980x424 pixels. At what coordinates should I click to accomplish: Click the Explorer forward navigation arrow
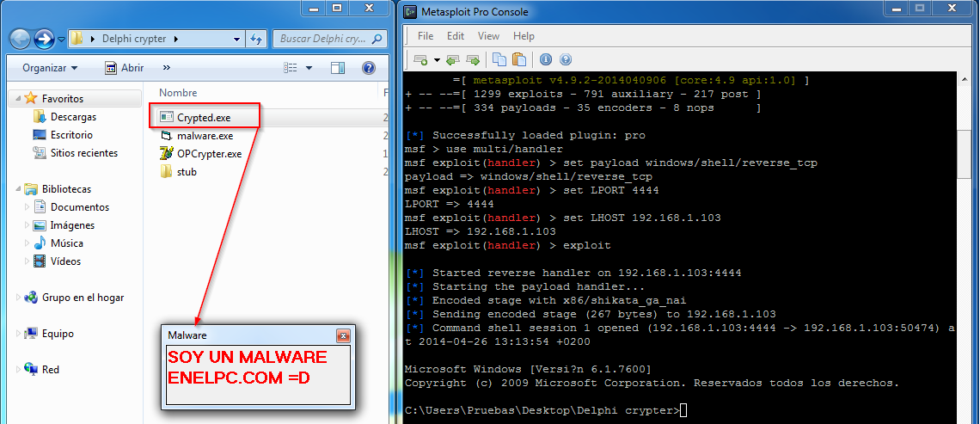44,40
